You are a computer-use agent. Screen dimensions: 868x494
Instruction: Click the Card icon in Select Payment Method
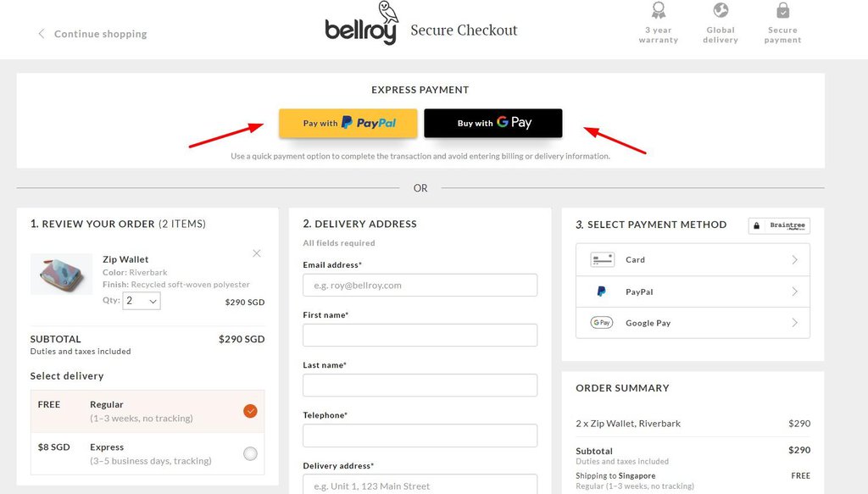pos(603,259)
